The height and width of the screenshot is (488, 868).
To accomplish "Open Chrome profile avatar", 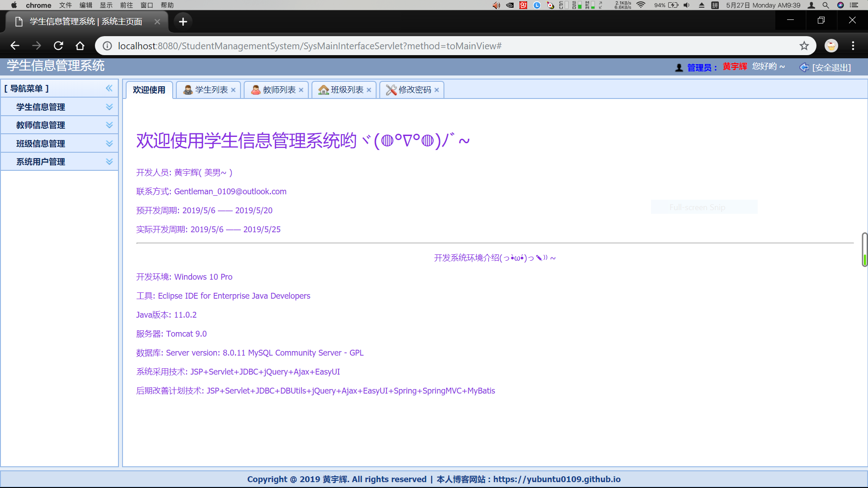I will [x=831, y=46].
